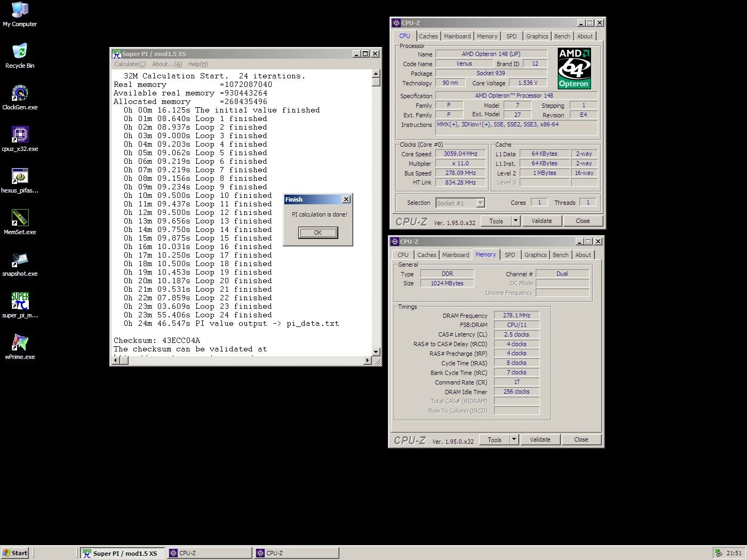Select the Graphics tab in lower CPU-Z
Image resolution: width=747 pixels, height=560 pixels.
point(535,255)
